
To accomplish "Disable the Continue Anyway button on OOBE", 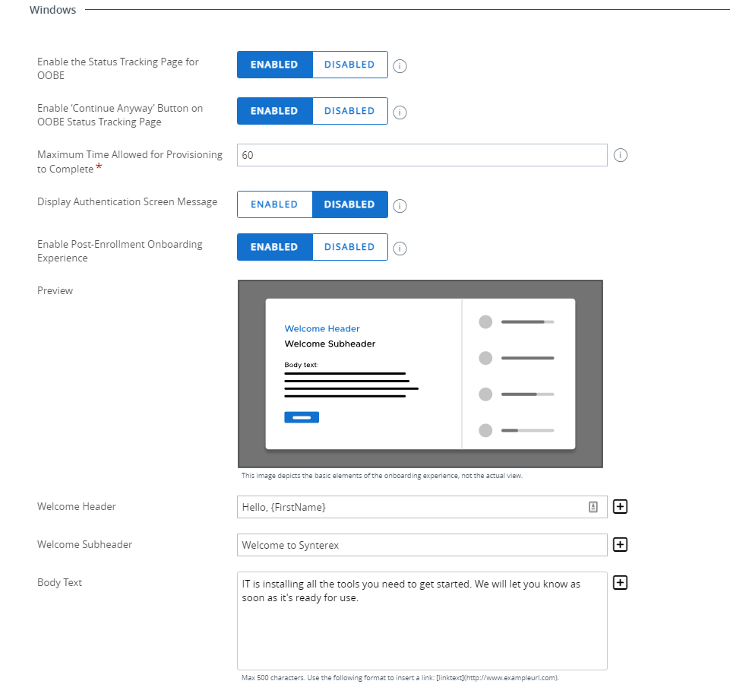I will pyautogui.click(x=349, y=111).
